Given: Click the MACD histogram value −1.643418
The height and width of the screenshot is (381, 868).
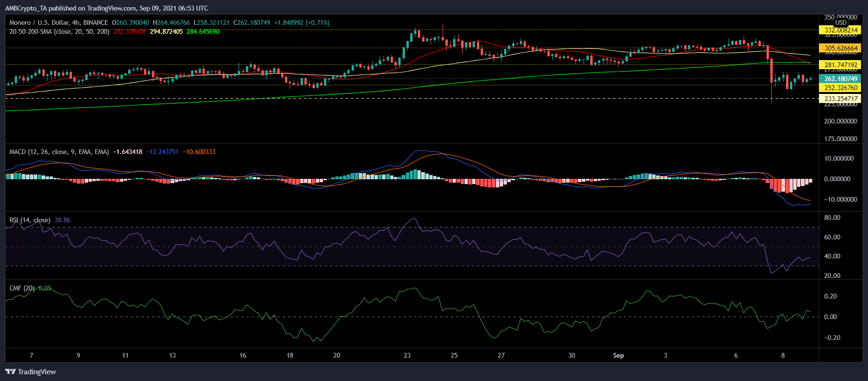Looking at the screenshot, I should pyautogui.click(x=127, y=152).
